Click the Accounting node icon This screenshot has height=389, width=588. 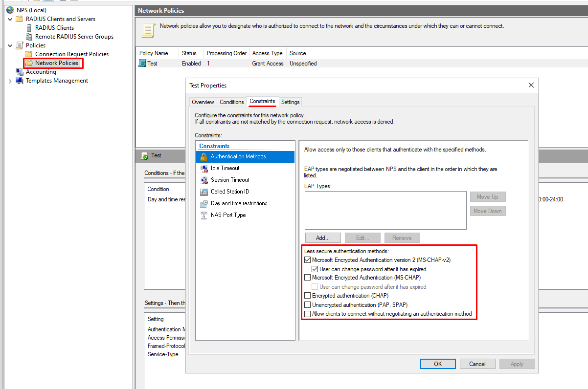tap(20, 72)
